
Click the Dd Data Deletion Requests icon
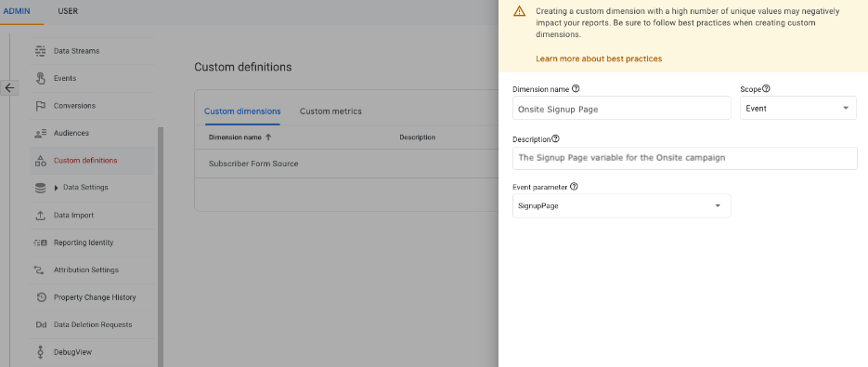pos(41,325)
